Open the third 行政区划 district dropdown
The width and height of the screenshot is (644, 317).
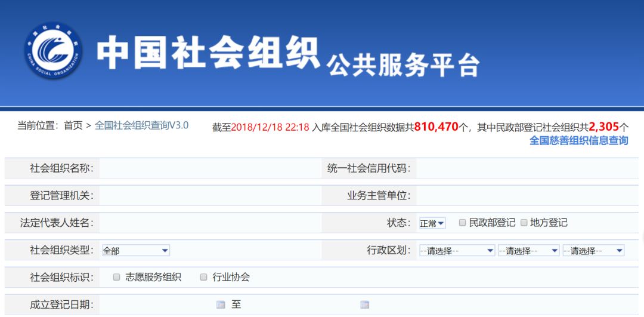[x=593, y=251]
